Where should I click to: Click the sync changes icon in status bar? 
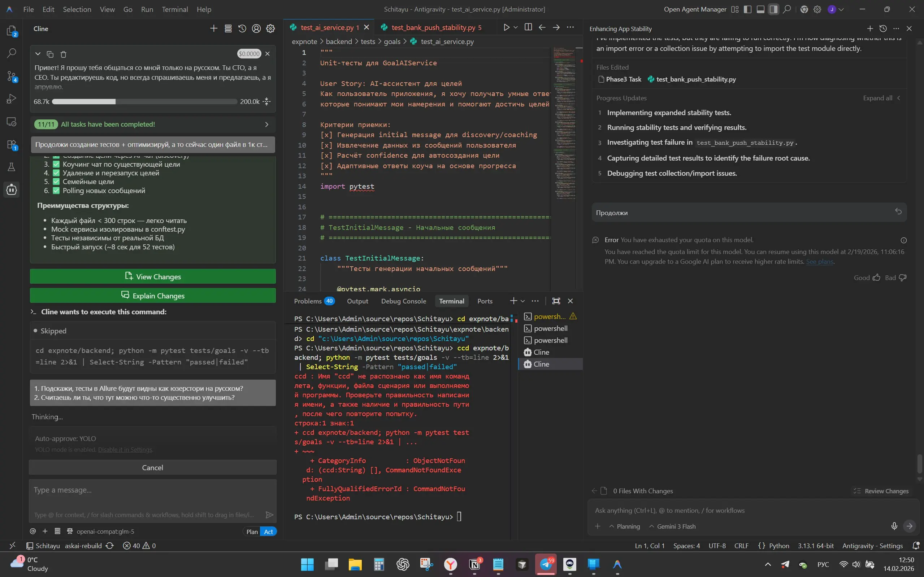pos(109,546)
